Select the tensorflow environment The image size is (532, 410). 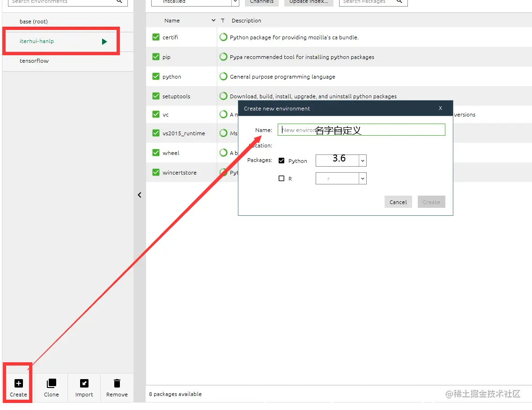(x=68, y=61)
